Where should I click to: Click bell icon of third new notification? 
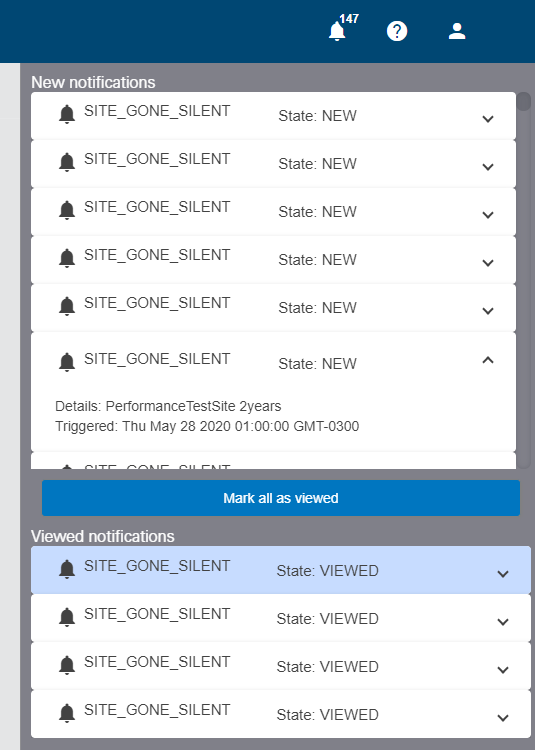(x=67, y=210)
